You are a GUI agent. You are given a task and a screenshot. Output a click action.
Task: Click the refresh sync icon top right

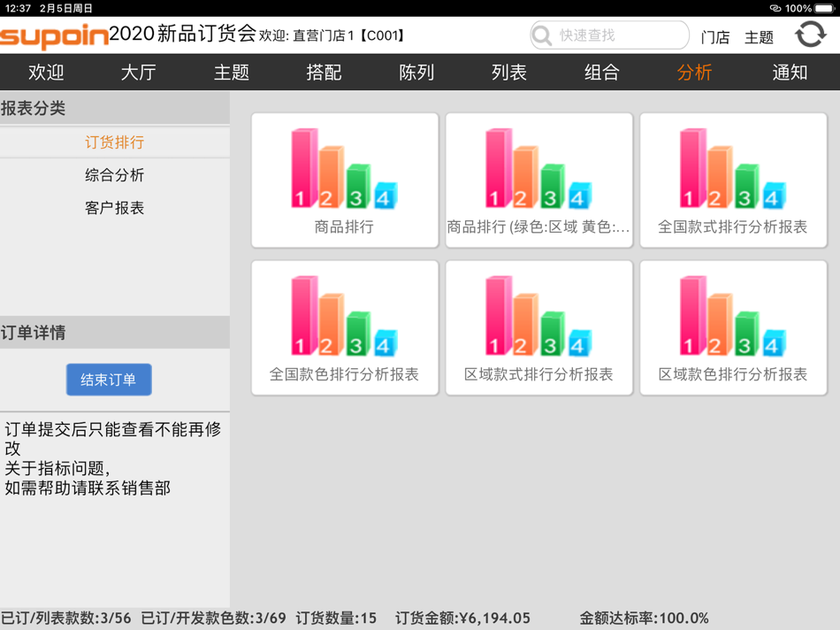(813, 35)
